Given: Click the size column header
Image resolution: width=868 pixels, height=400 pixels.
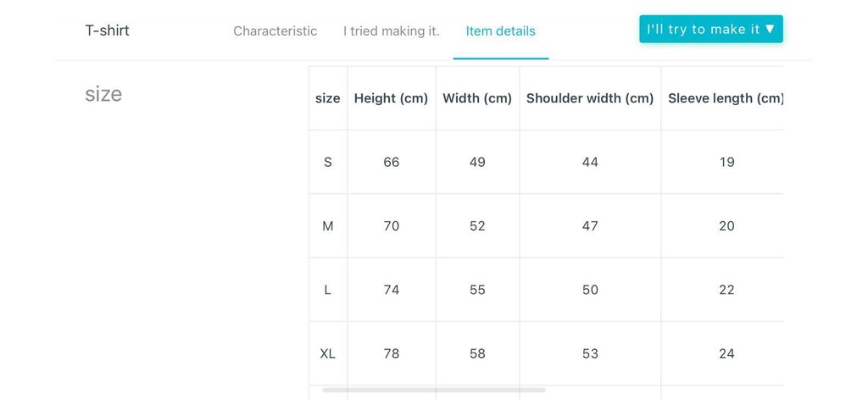Looking at the screenshot, I should click(x=327, y=98).
